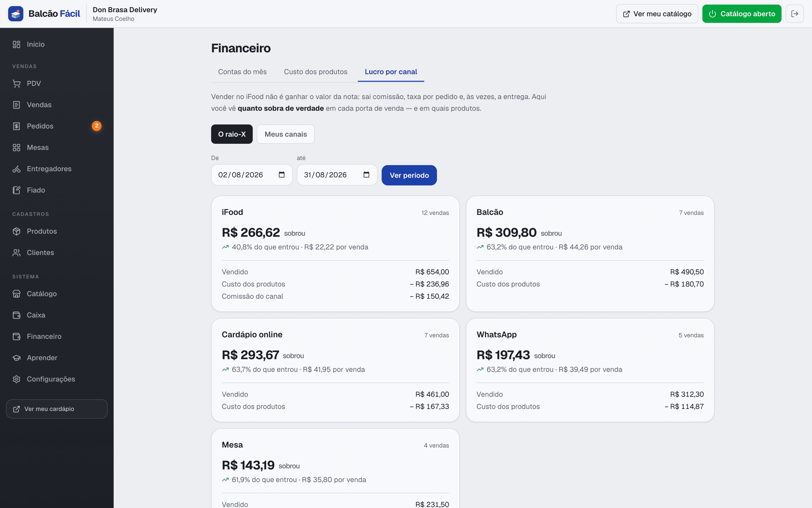Click the Mesas grid icon
812x508 pixels.
click(16, 148)
